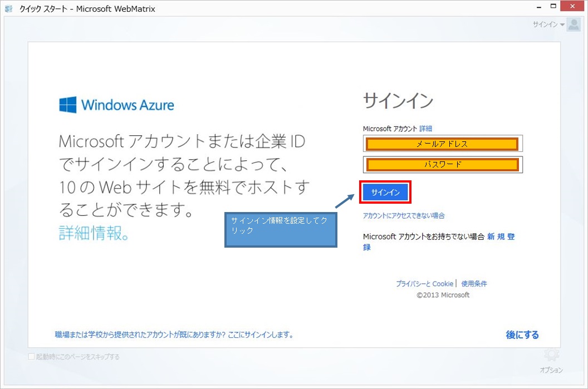Toggle 起動時にこのページをスキップする checkbox
The width and height of the screenshot is (588, 389).
coord(32,357)
